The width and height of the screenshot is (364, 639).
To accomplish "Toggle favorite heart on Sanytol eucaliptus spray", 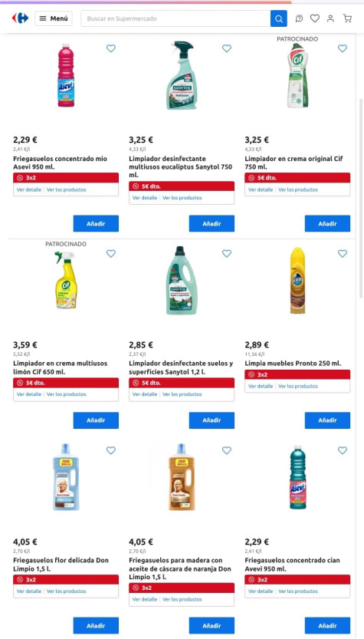I will coord(227,48).
